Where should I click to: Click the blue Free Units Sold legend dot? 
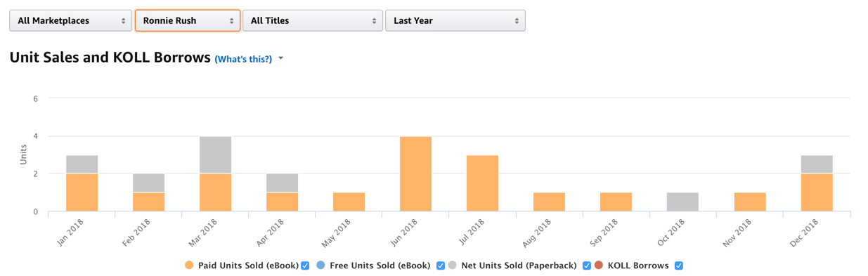point(320,265)
